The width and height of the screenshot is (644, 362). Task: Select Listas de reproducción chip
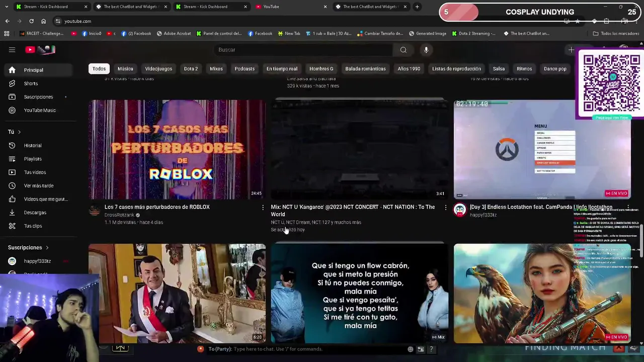[x=457, y=69]
